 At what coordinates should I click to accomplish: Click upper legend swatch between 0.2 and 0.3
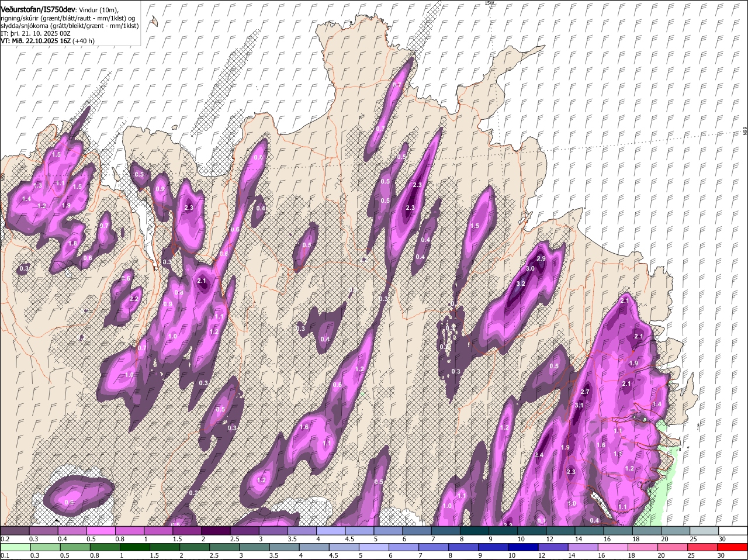(x=15, y=531)
